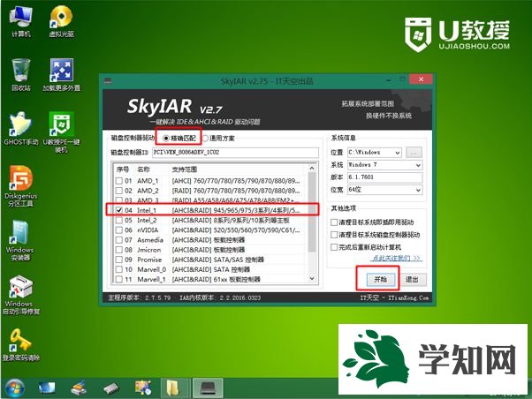The height and width of the screenshot is (399, 532).
Task: Check the 07 Asmedia driver checkbox
Action: [119, 240]
